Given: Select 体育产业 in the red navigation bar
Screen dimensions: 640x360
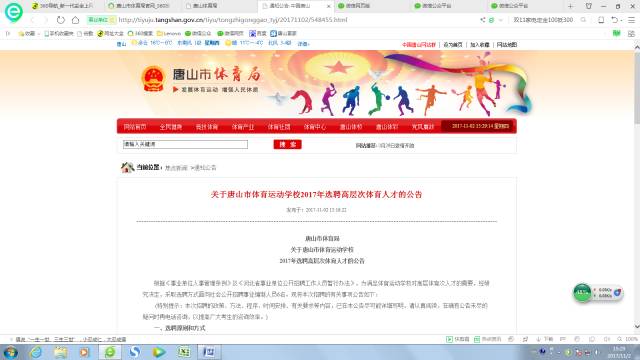Looking at the screenshot, I should [243, 127].
